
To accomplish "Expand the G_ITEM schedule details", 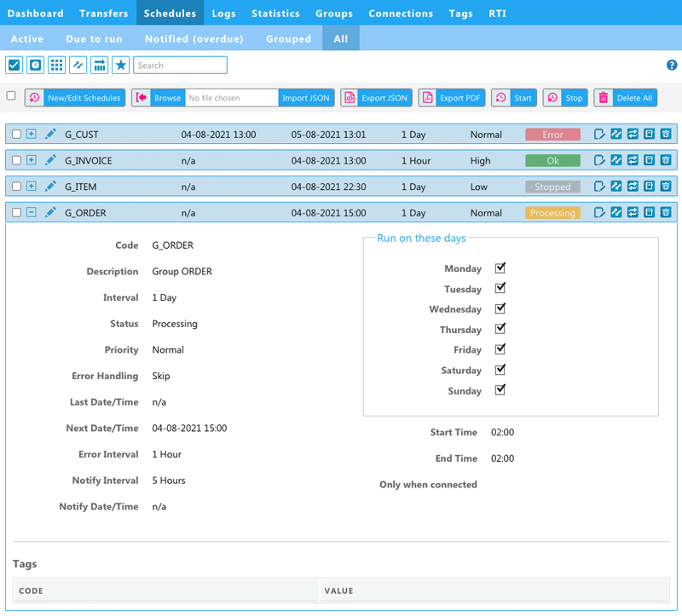I will pos(32,186).
